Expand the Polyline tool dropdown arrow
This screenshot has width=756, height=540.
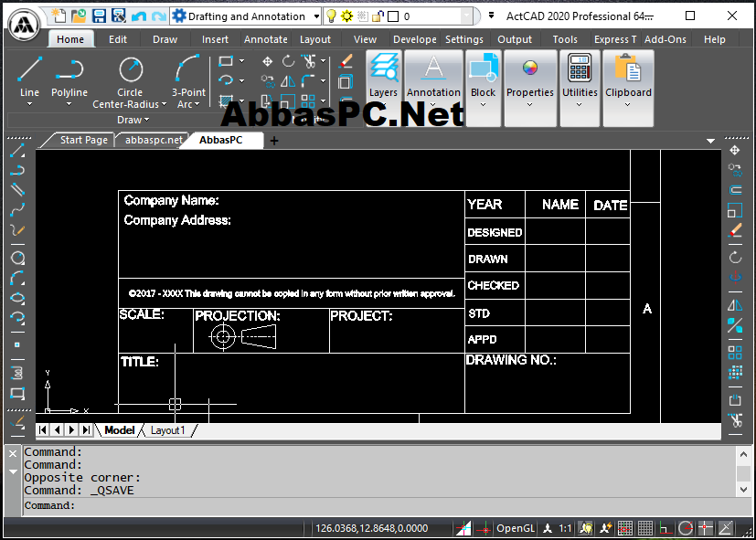[69, 104]
